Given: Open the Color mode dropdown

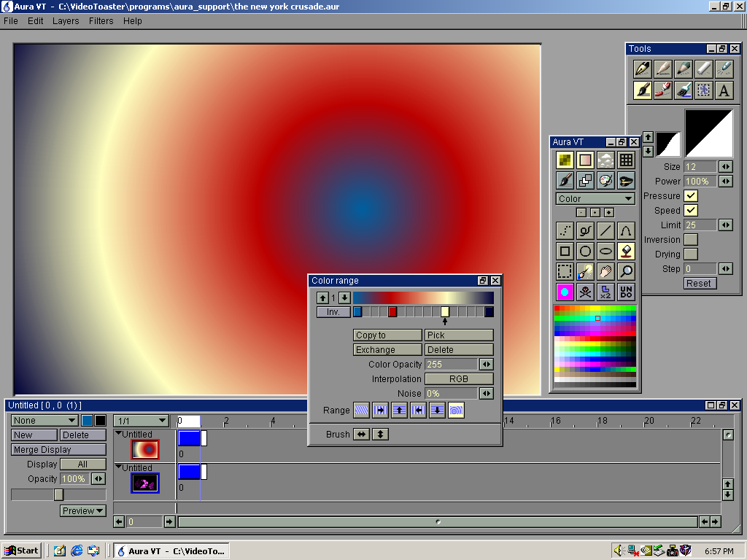Looking at the screenshot, I should (595, 198).
